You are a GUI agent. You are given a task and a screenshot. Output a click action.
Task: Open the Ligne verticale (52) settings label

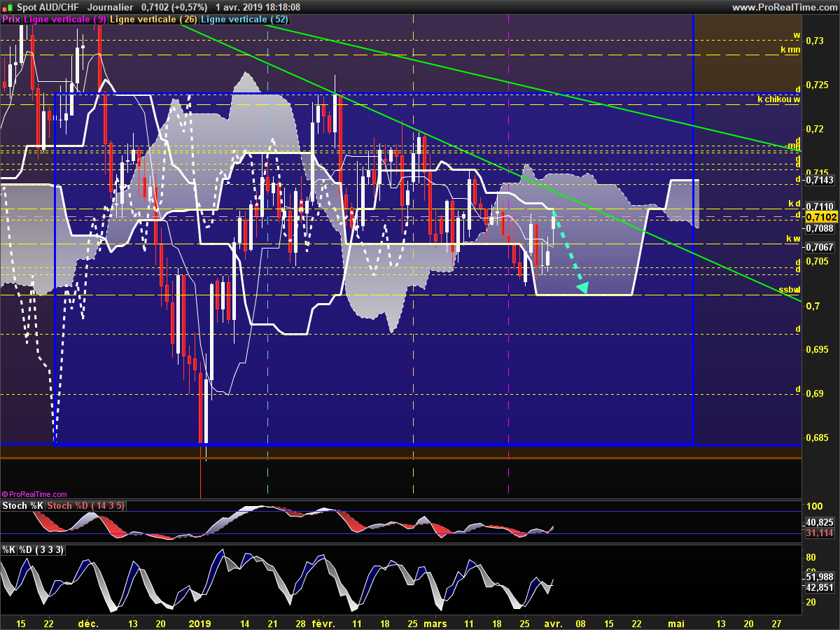pyautogui.click(x=244, y=20)
